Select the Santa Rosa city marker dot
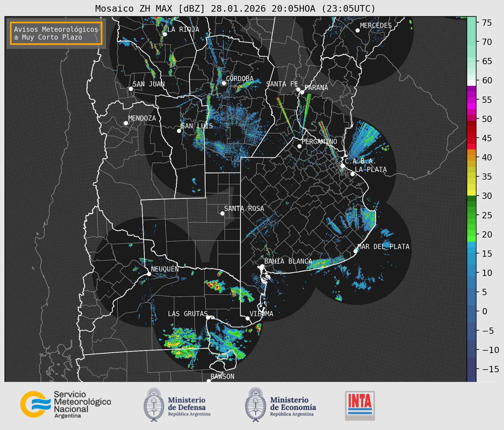The image size is (504, 430). [222, 213]
